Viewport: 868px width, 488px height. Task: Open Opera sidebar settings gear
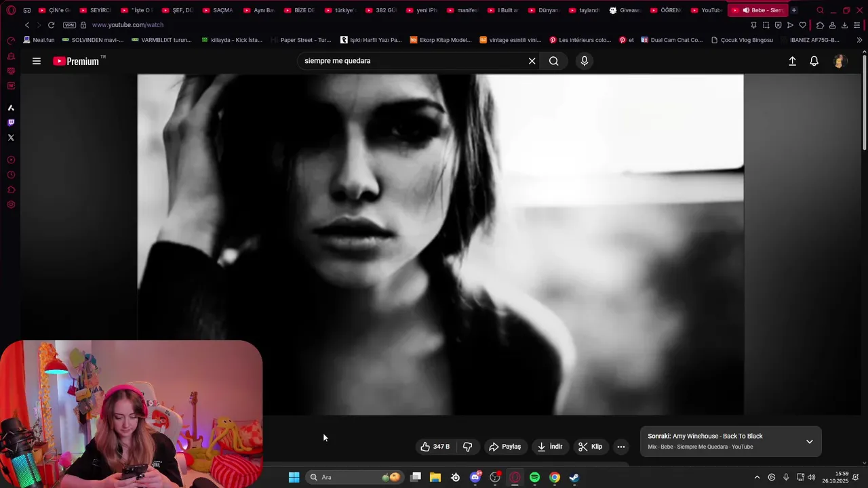pyautogui.click(x=11, y=205)
